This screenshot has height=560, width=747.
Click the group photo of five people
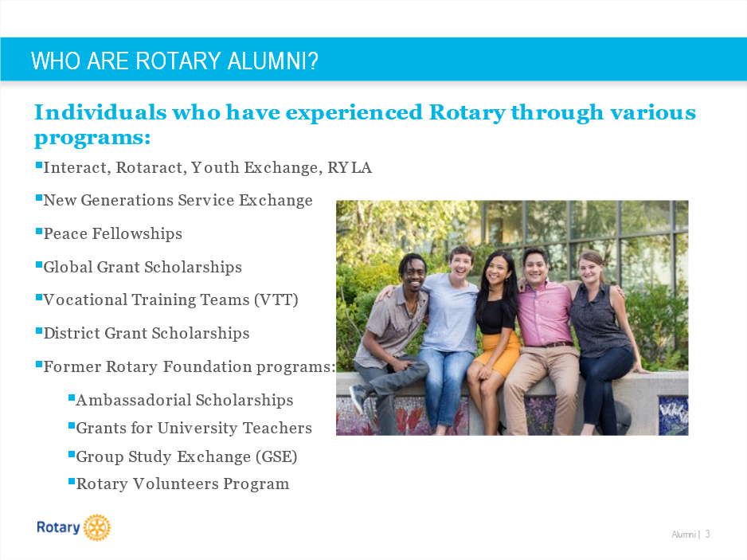point(511,317)
